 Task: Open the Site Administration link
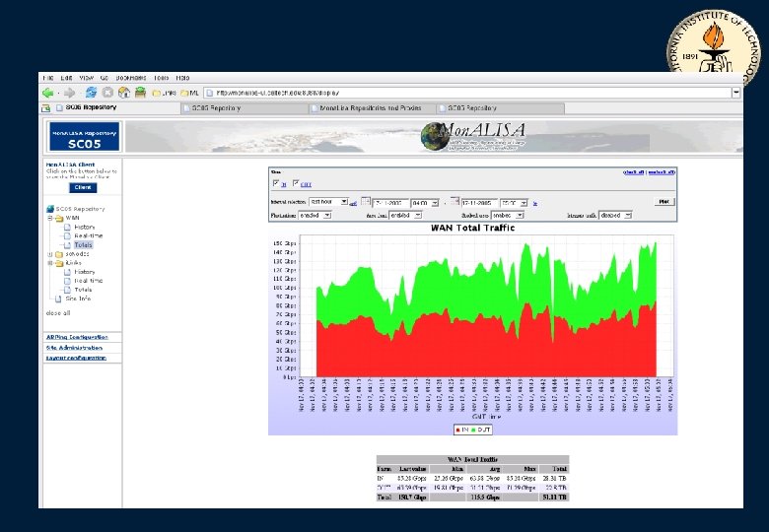(74, 348)
